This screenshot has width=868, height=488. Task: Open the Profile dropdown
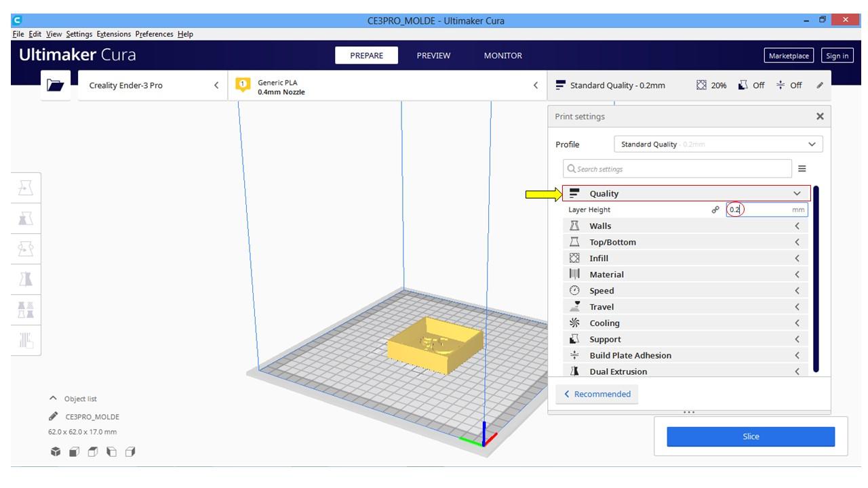pos(718,144)
